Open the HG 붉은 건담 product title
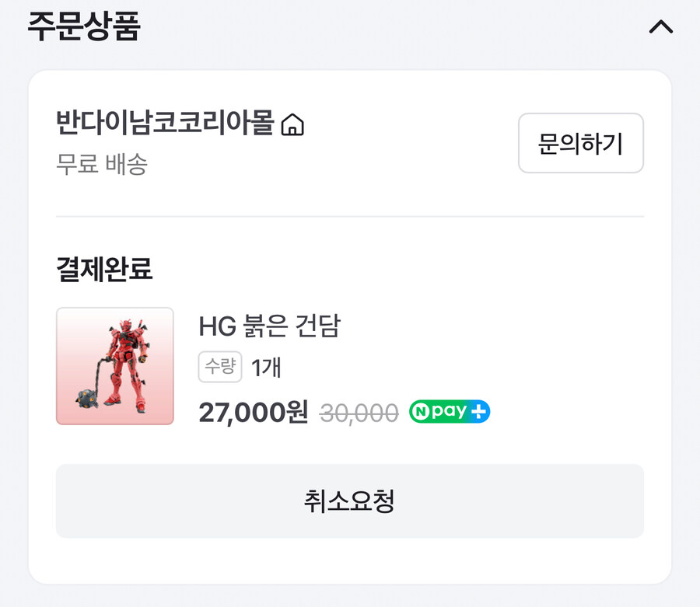 269,327
